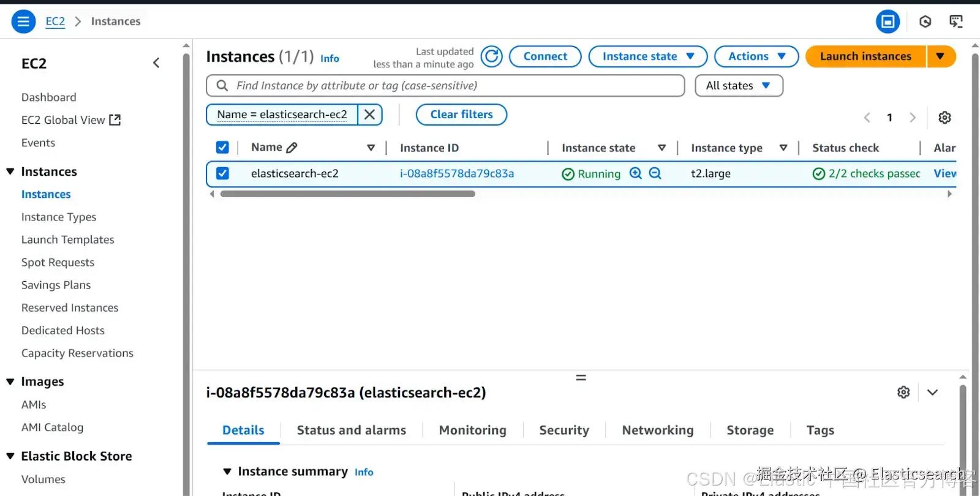Screen dimensions: 980x496
Task: Open Spot Requests in the sidebar
Action: point(58,262)
